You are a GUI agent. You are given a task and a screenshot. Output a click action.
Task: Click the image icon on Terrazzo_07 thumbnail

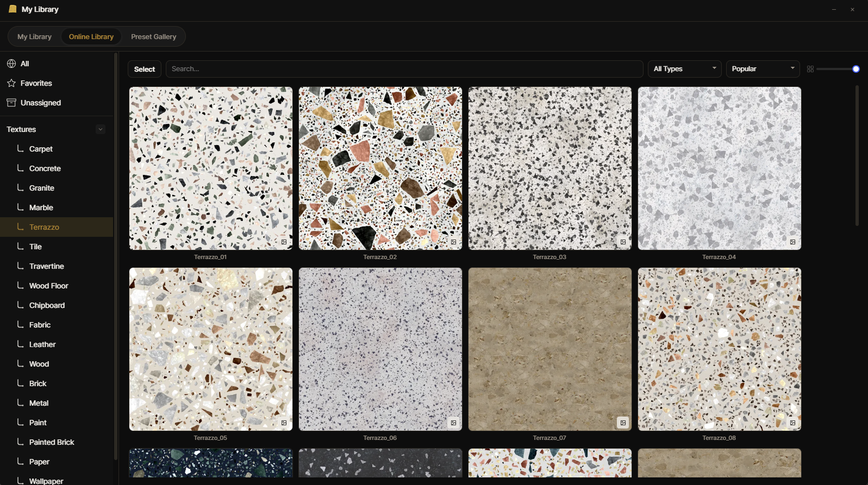[x=623, y=423]
